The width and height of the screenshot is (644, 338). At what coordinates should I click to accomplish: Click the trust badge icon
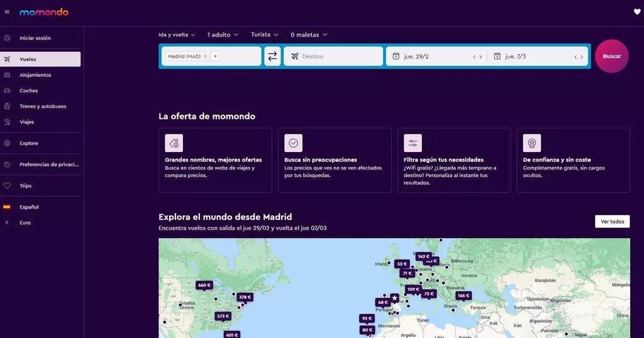coord(532,143)
